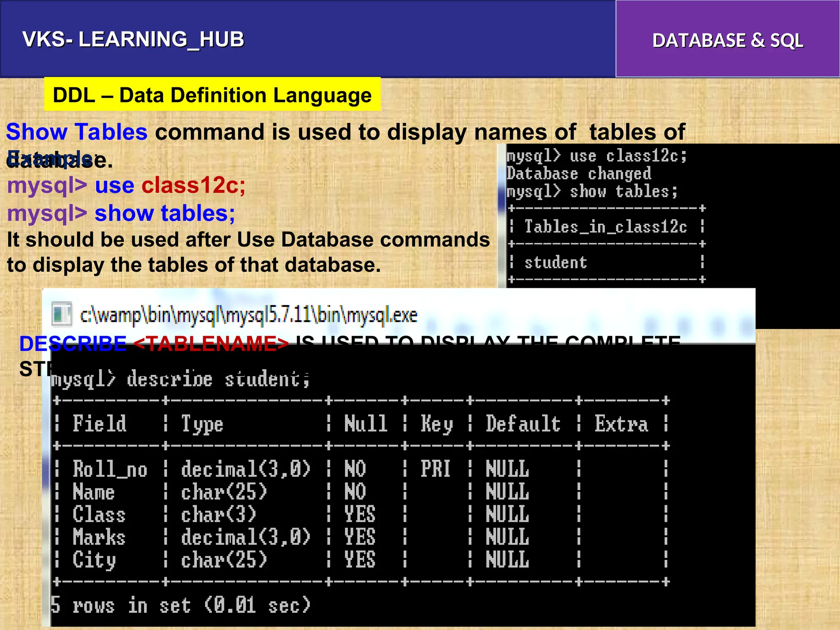Click the 'Extra' column header
The image size is (840, 630).
click(621, 424)
